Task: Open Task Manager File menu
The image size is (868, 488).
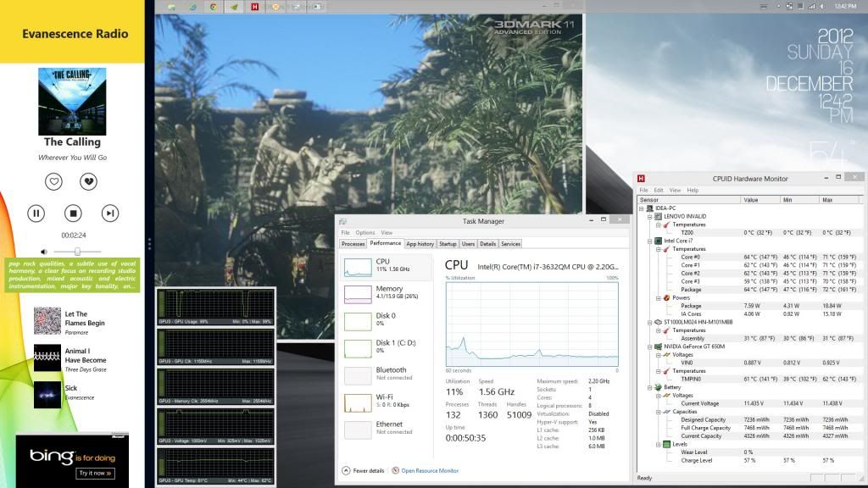Action: tap(346, 232)
